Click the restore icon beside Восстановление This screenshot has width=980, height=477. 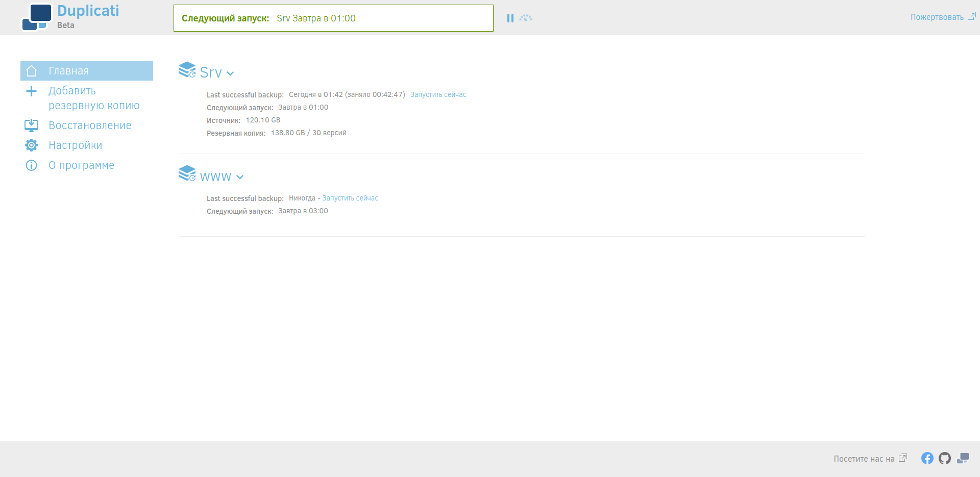click(32, 125)
